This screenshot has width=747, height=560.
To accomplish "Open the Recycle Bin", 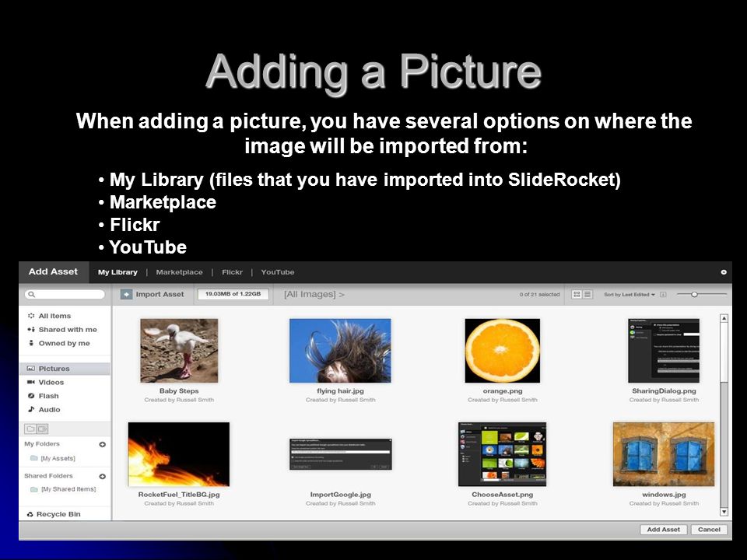I will coord(54,514).
